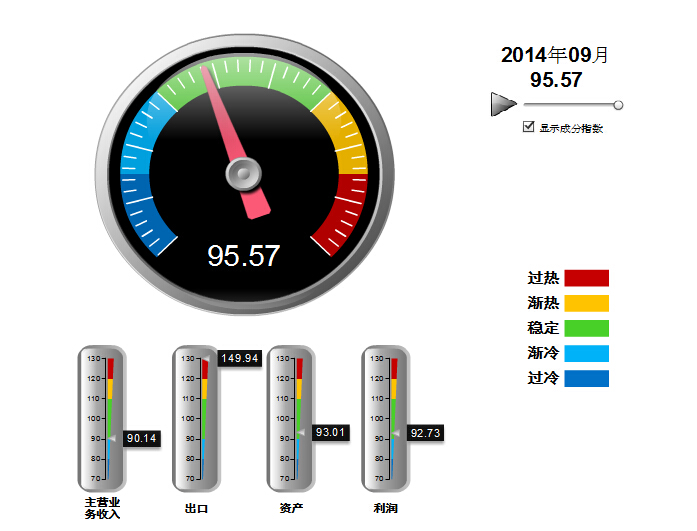Click the 利润 thermometer gauge

(x=385, y=418)
